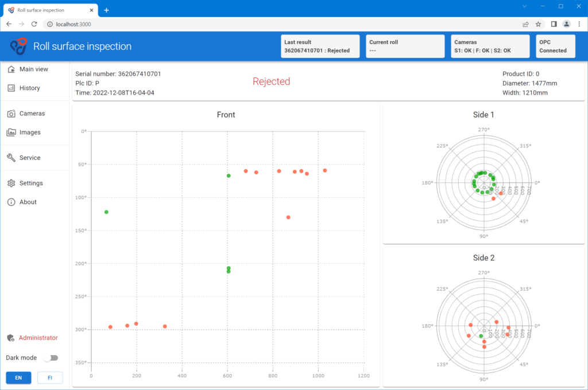Click the Last result status card
The height and width of the screenshot is (390, 588).
click(x=320, y=46)
